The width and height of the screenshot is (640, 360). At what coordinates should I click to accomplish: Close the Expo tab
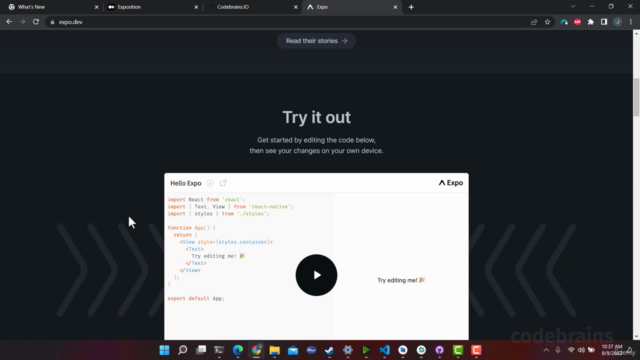(x=395, y=7)
